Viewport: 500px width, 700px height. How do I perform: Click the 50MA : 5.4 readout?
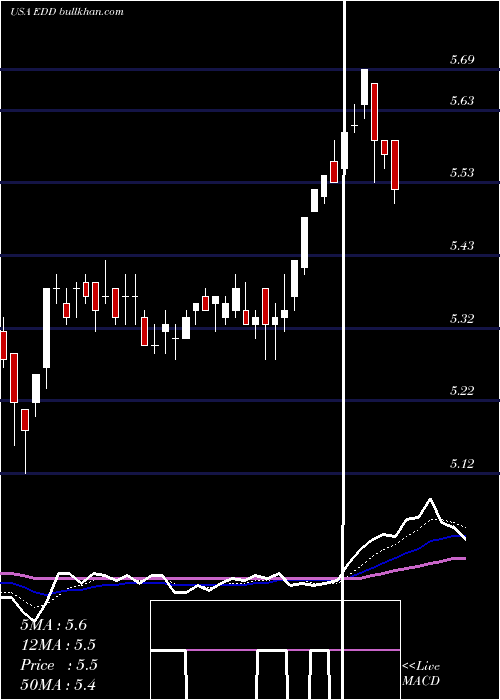point(58,684)
